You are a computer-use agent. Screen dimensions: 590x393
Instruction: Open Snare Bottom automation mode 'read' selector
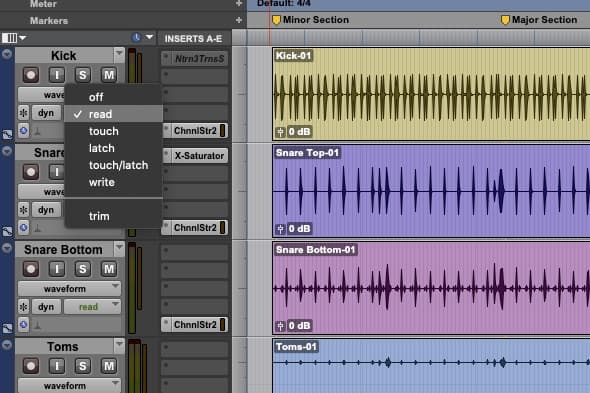[x=93, y=306]
